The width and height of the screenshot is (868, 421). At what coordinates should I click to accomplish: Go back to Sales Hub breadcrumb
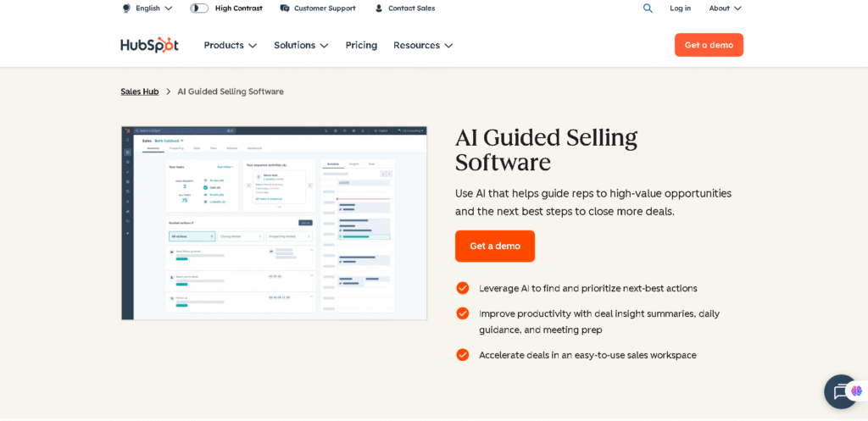point(140,91)
